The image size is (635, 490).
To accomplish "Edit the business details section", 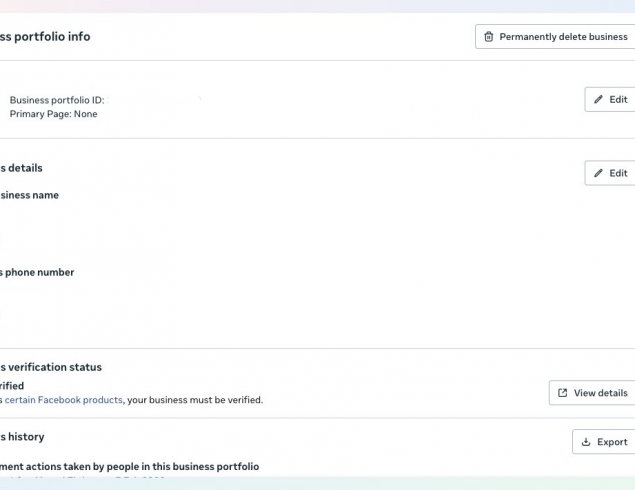I will (611, 173).
